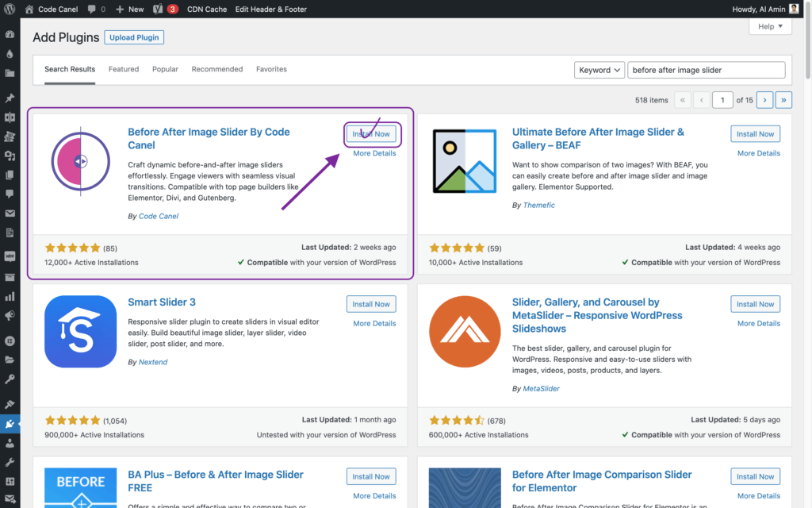Click the + New content button

coord(129,9)
